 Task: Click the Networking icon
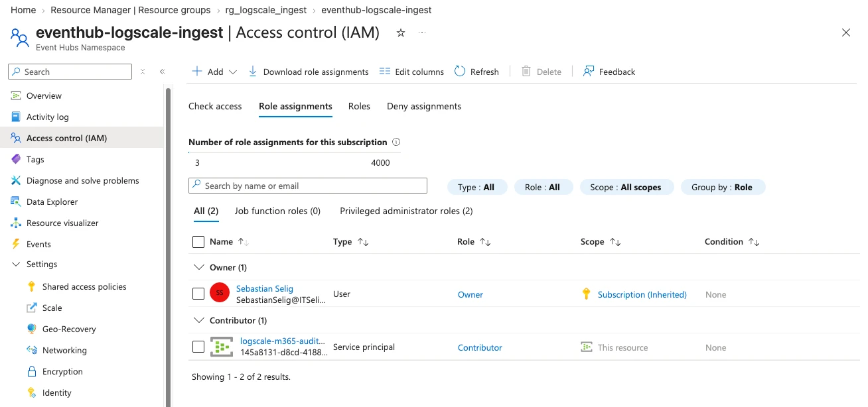click(x=31, y=350)
